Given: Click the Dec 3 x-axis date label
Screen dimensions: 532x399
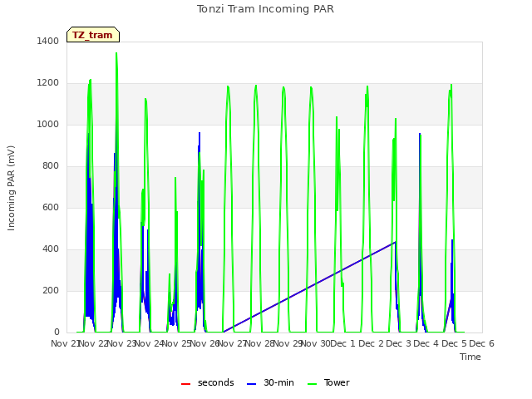Looking at the screenshot, I should (399, 343).
